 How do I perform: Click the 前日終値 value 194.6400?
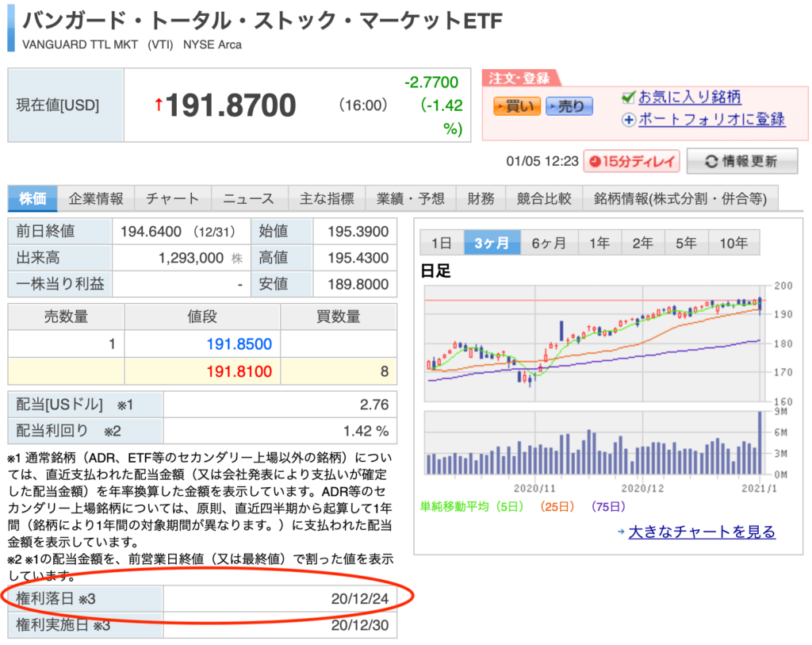pyautogui.click(x=151, y=232)
